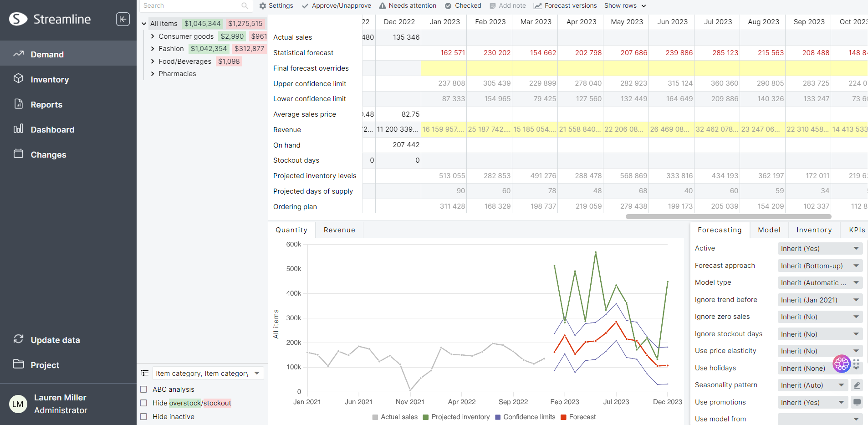868x425 pixels.
Task: Open the Show rows dropdown
Action: (625, 6)
